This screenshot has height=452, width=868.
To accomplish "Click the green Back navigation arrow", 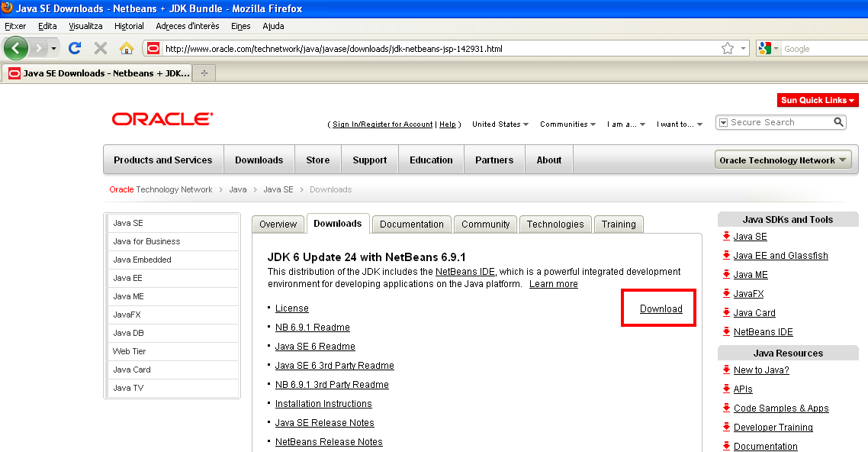I will 15,49.
